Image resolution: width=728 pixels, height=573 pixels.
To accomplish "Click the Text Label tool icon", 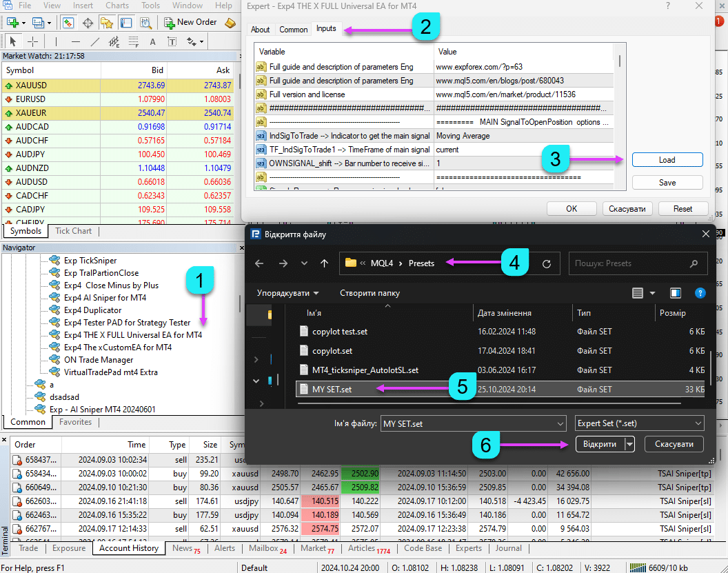I will coord(172,41).
